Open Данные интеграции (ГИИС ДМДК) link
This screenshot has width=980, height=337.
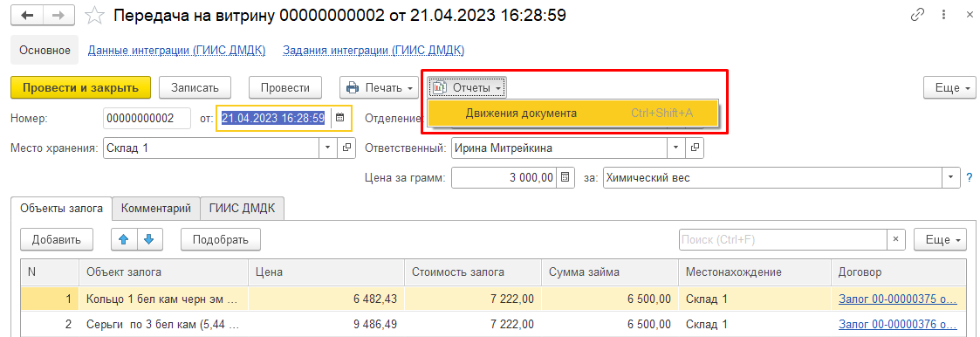(177, 51)
